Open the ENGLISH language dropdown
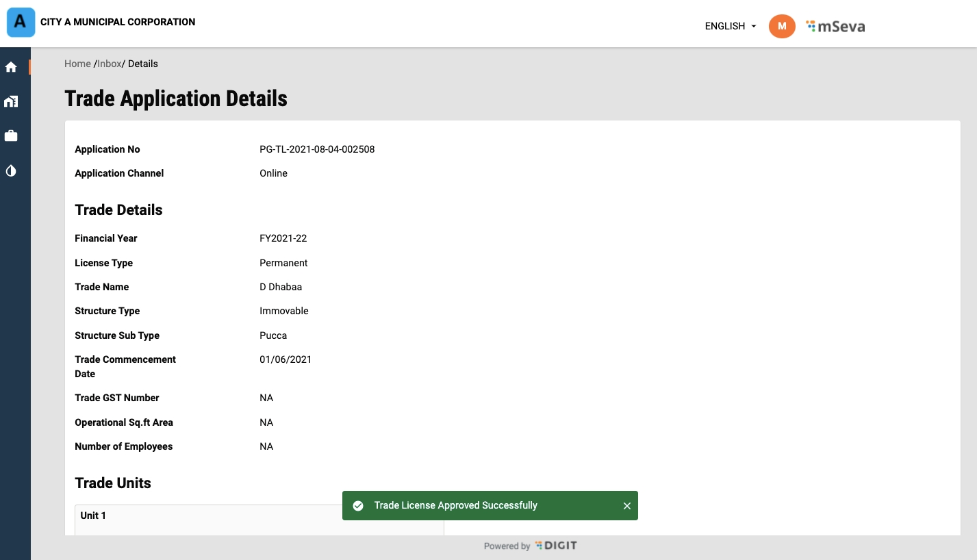The height and width of the screenshot is (560, 977). (730, 26)
